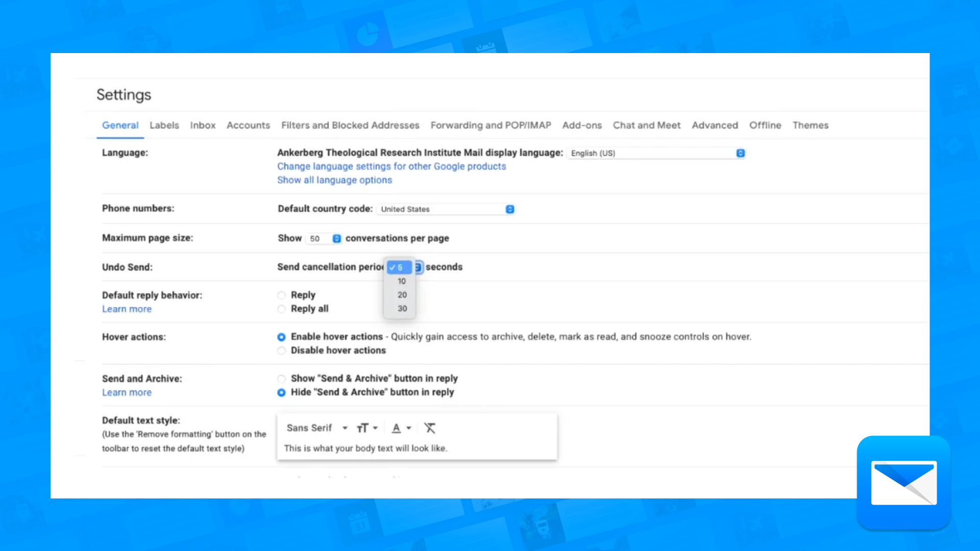
Task: Select the "Reply all" radio button
Action: click(x=281, y=309)
